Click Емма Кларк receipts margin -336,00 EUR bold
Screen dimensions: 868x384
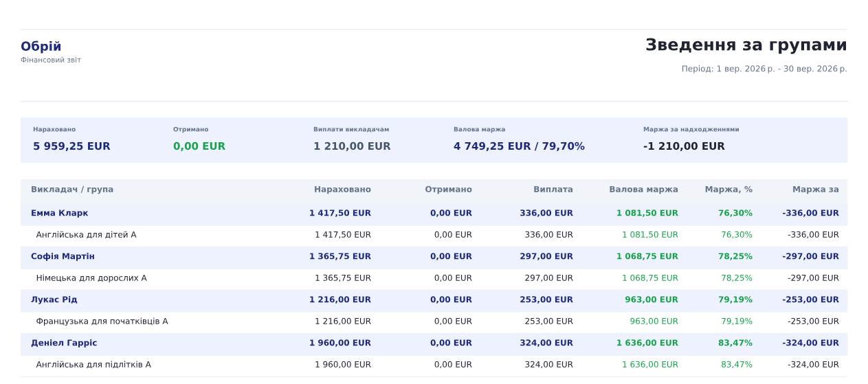(811, 214)
